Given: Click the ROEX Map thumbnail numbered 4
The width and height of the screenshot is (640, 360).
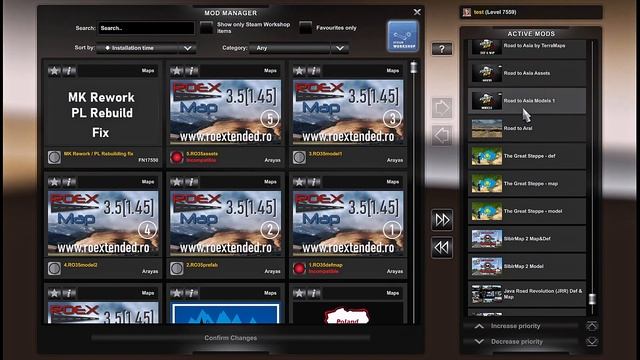Looking at the screenshot, I should 103,223.
